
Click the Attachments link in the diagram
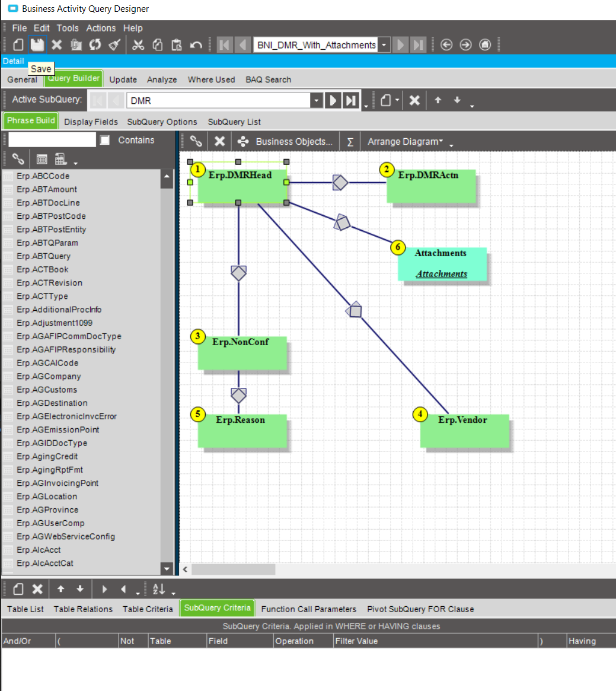pos(442,274)
